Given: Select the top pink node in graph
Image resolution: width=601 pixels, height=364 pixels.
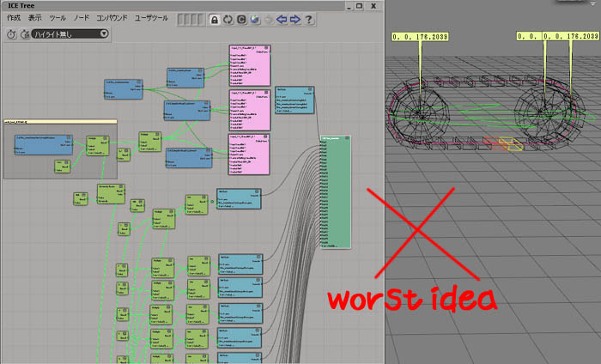Looking at the screenshot, I should click(x=250, y=64).
